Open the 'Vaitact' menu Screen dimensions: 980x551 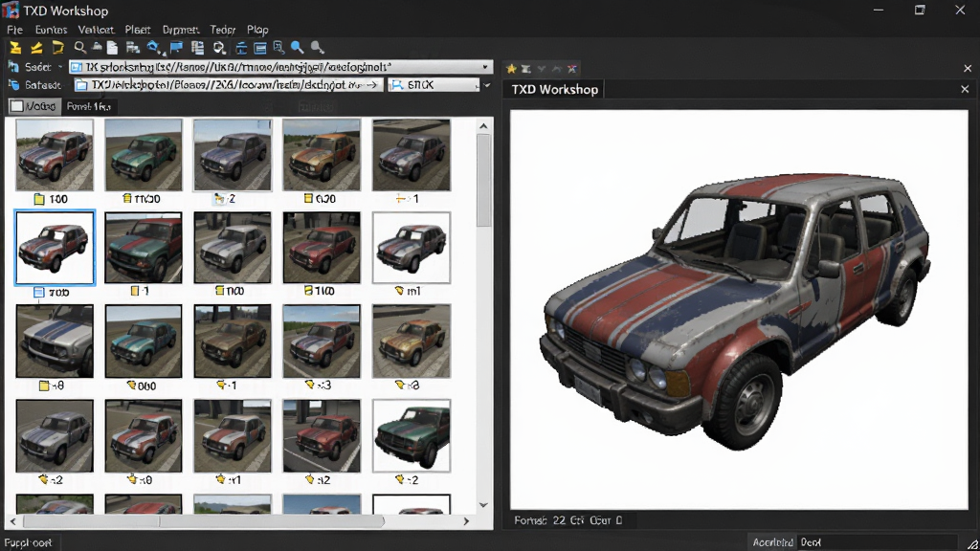97,30
